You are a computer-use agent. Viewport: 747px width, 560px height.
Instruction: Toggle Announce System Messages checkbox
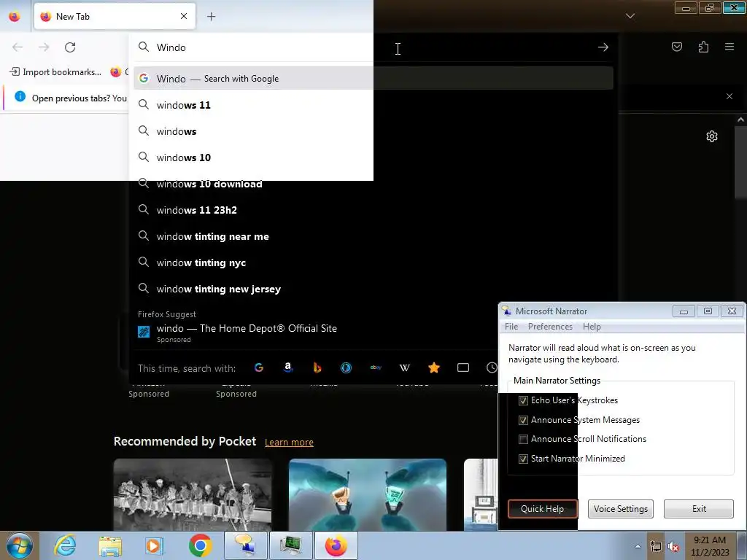523,420
